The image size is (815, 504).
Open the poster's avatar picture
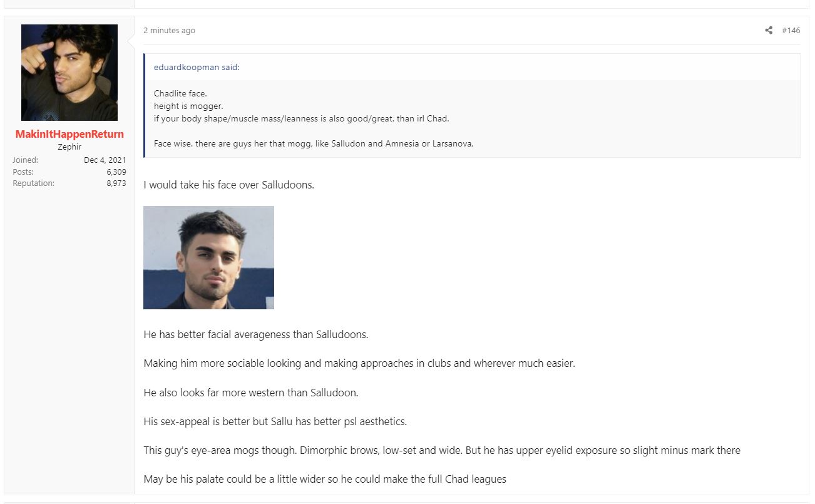[69, 73]
